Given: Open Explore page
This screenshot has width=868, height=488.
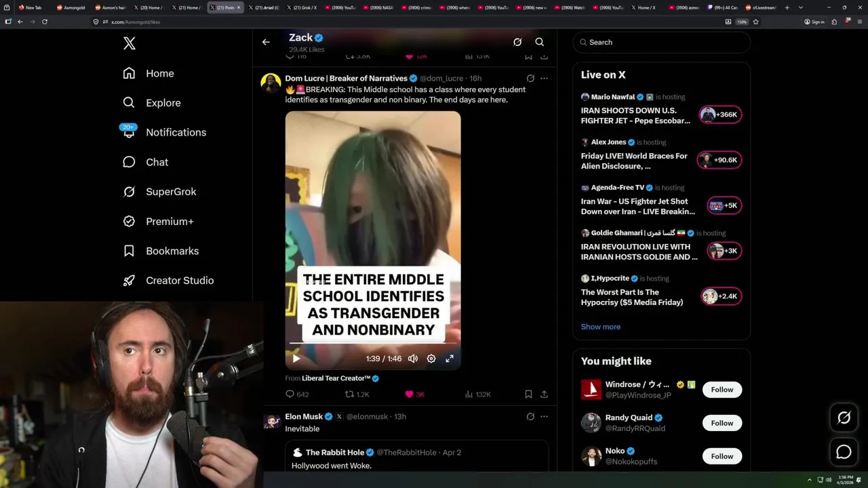Looking at the screenshot, I should (152, 103).
